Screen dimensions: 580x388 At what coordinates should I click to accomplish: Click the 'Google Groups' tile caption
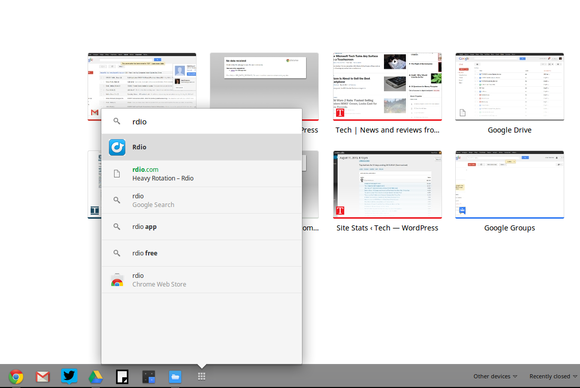(510, 228)
